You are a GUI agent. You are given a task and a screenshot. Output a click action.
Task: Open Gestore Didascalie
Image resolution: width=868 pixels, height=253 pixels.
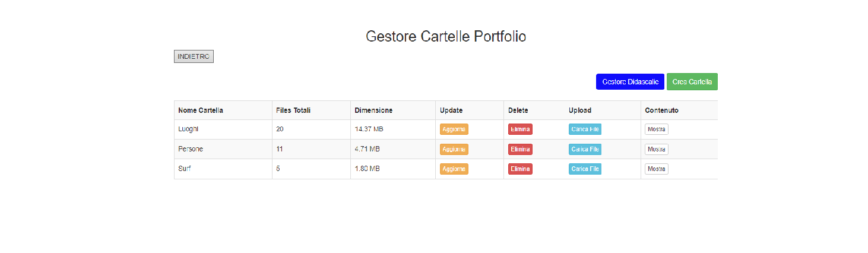pos(630,82)
